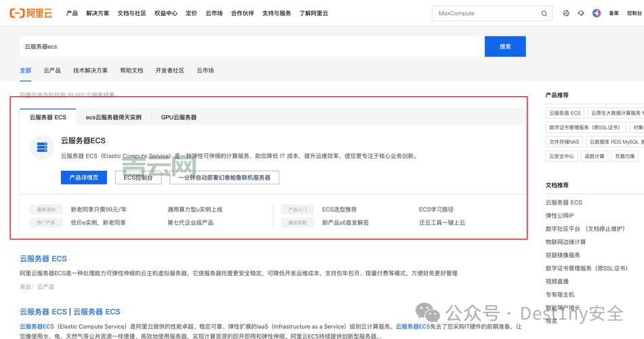The image size is (644, 339).
Task: Open 物联网边缘计算 doc link
Action: click(565, 241)
